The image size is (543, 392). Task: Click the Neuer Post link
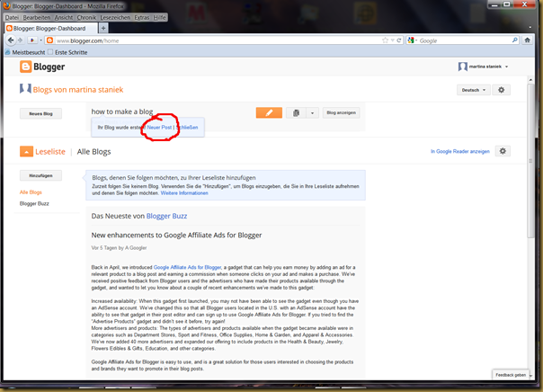(x=159, y=128)
